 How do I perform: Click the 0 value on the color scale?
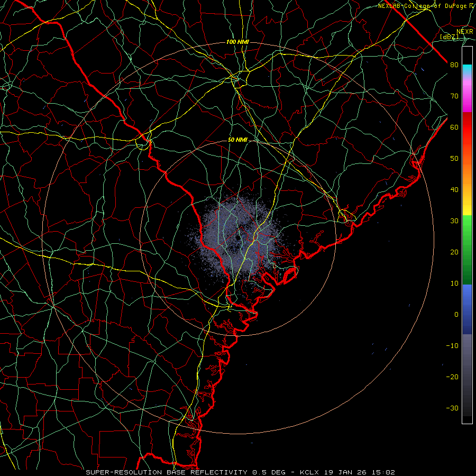tap(456, 315)
